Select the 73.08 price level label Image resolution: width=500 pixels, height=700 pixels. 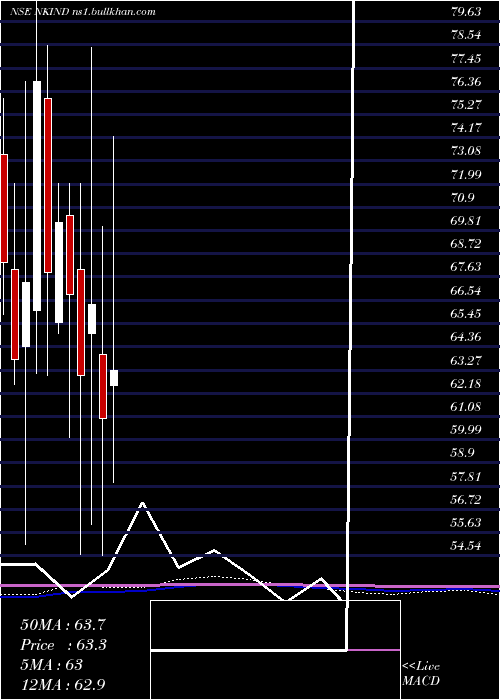466,150
